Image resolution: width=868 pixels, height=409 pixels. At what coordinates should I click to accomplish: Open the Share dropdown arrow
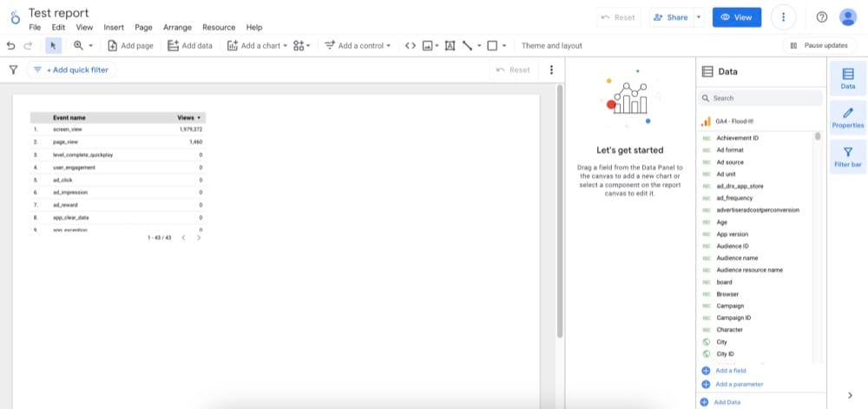(699, 17)
